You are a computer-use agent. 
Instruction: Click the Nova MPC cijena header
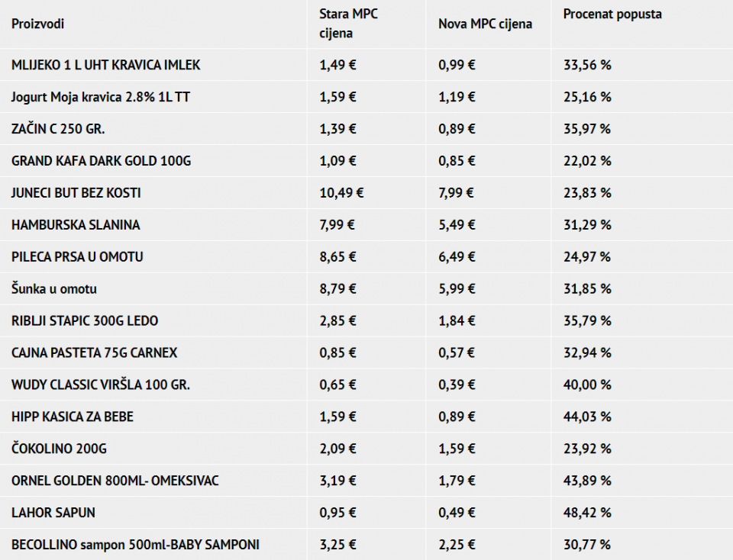pyautogui.click(x=485, y=24)
